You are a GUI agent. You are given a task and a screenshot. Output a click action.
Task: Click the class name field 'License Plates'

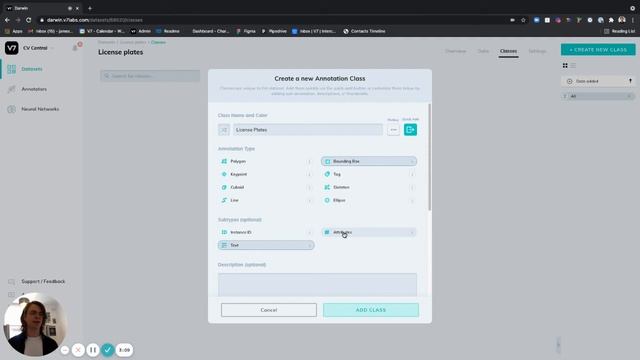coord(308,130)
